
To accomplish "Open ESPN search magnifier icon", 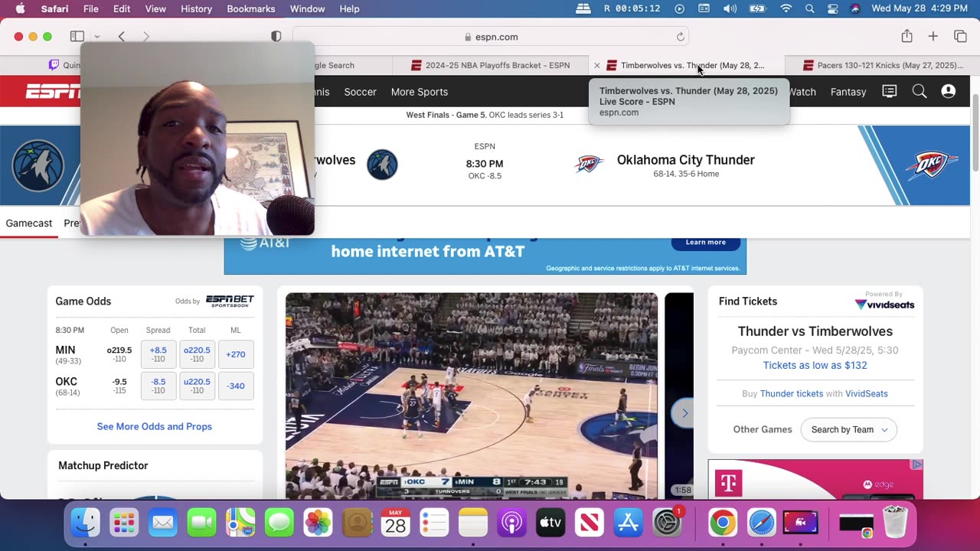I will click(x=920, y=92).
